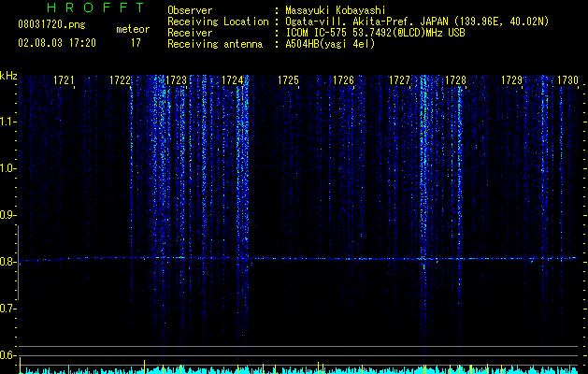Select the Ogata-vill. Akita-Pref. JAPAN location text
This screenshot has width=588, height=374.
pos(417,22)
